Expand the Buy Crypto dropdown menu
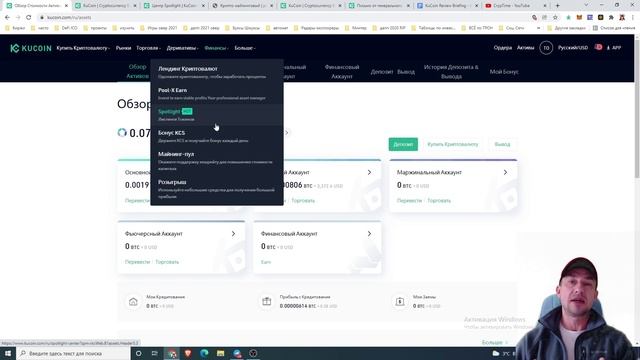The width and height of the screenshot is (640, 360). click(x=83, y=48)
